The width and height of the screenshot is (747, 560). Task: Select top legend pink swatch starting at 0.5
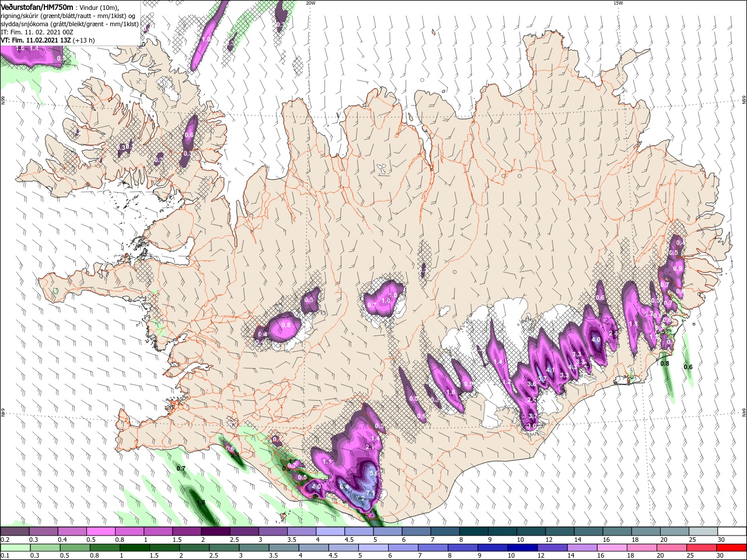(x=100, y=531)
